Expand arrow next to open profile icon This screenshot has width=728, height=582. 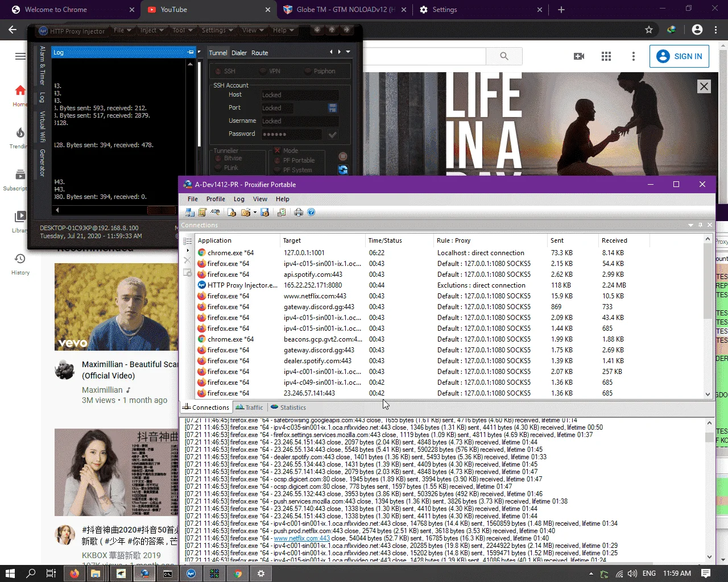click(x=255, y=213)
